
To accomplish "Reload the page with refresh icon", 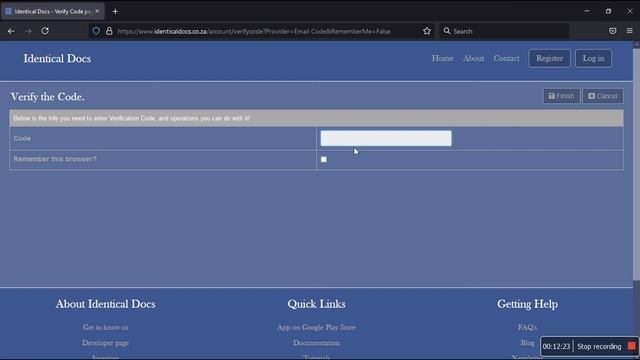I will pos(45,31).
